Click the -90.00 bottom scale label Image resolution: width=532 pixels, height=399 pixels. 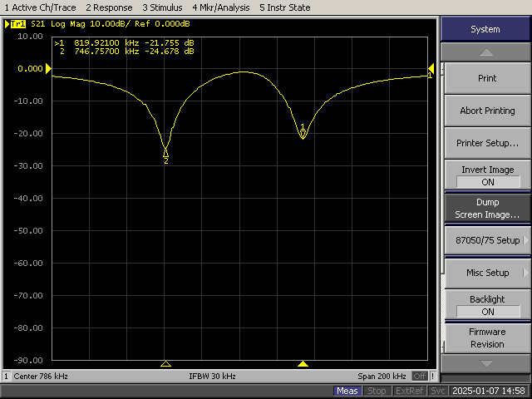[28, 360]
